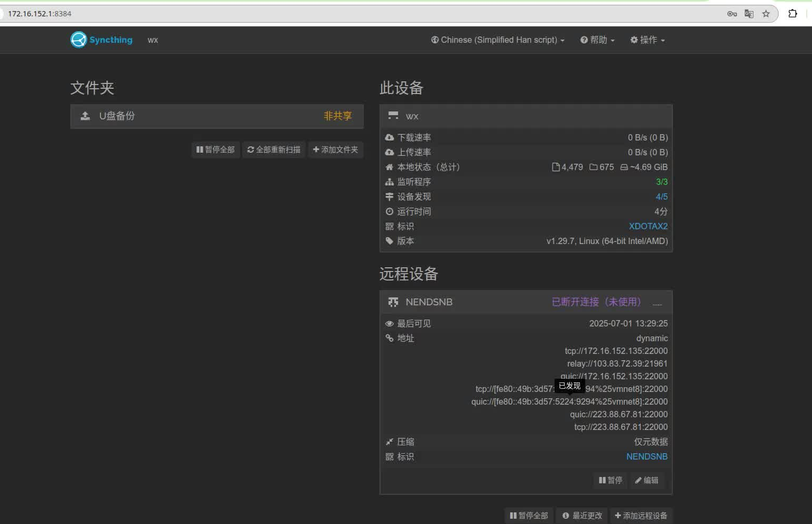Click the local state home icon

pos(390,167)
